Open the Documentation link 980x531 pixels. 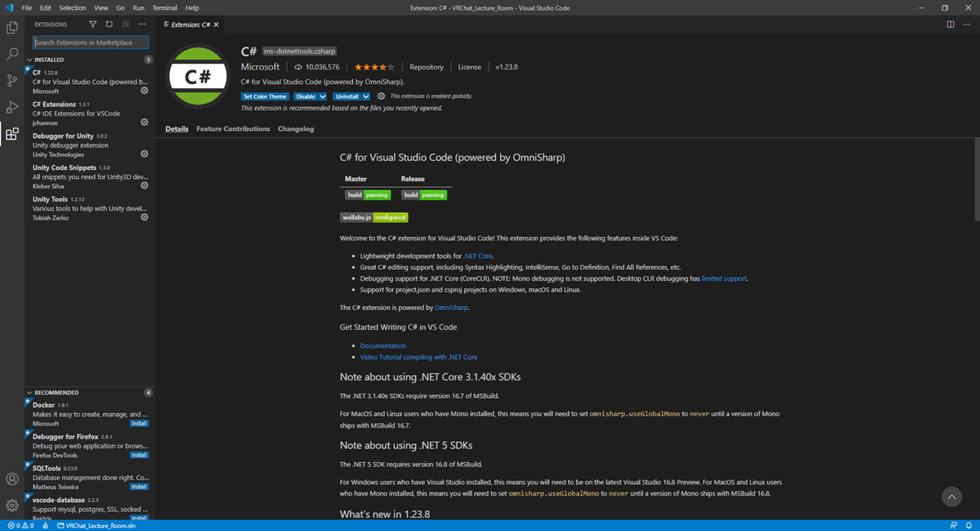coord(383,346)
